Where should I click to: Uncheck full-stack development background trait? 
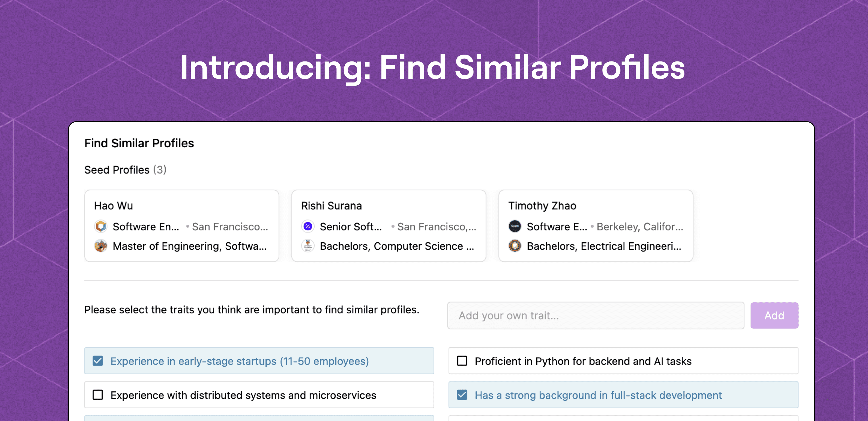462,395
